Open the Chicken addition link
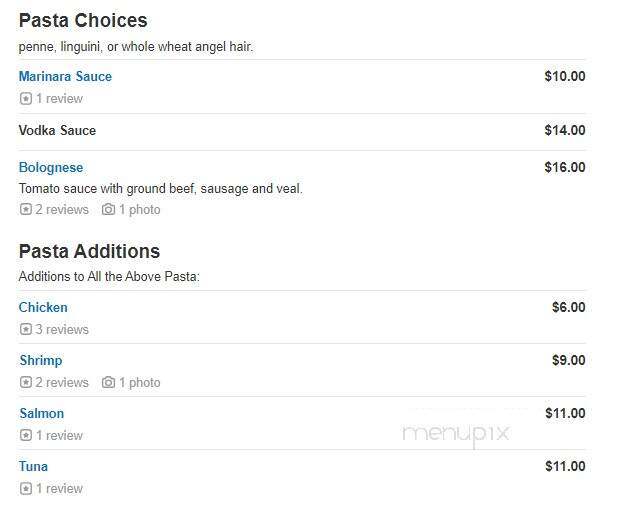 point(43,307)
